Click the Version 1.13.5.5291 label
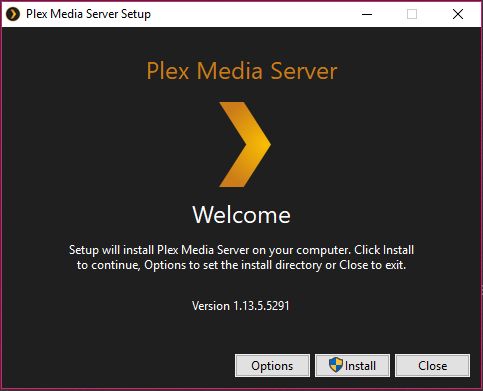483x391 pixels. (x=241, y=306)
